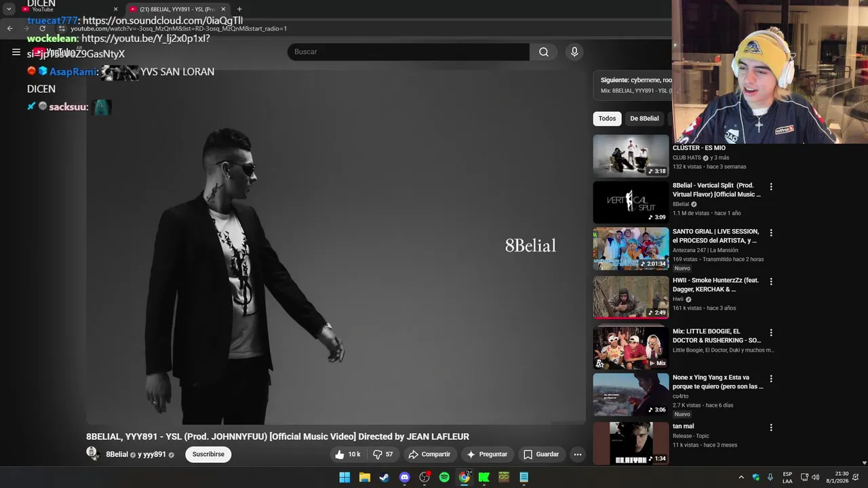Open the yyy891 channel link
868x488 pixels.
155,454
